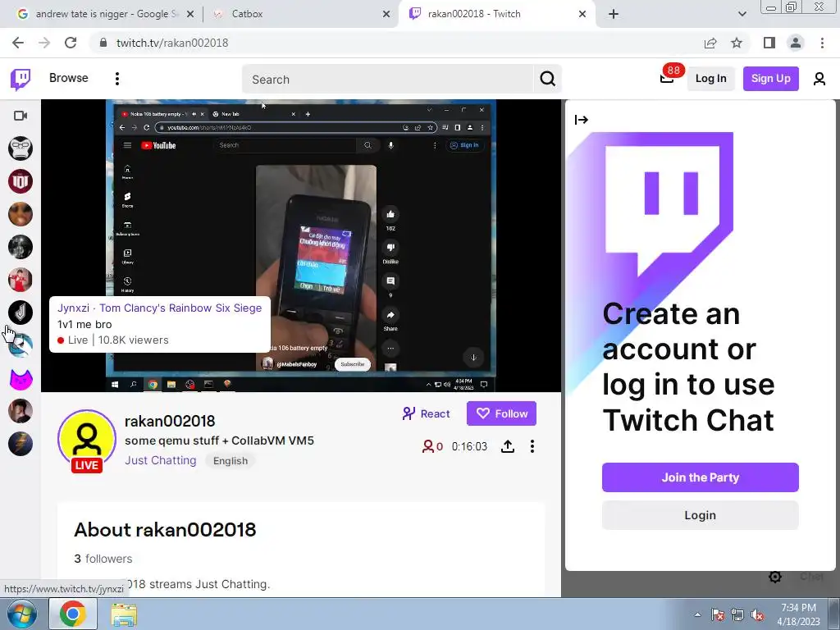
Task: Close the Catbox tab
Action: tap(386, 15)
